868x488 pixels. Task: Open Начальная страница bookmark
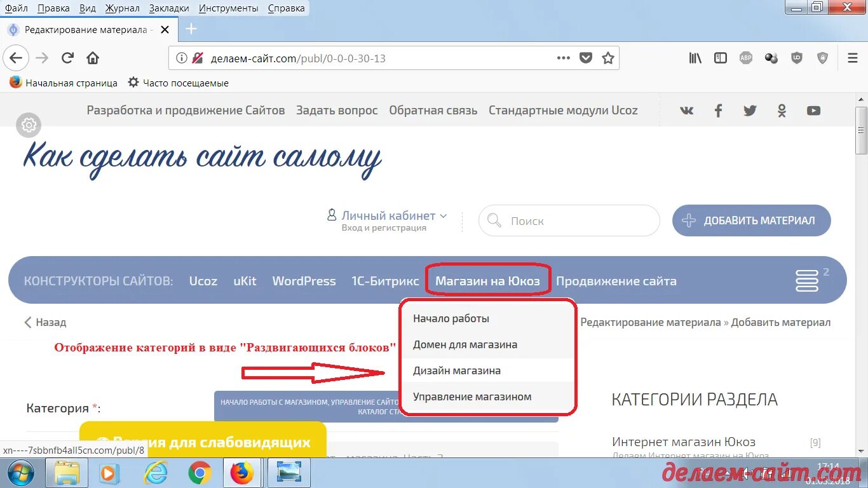[x=64, y=83]
